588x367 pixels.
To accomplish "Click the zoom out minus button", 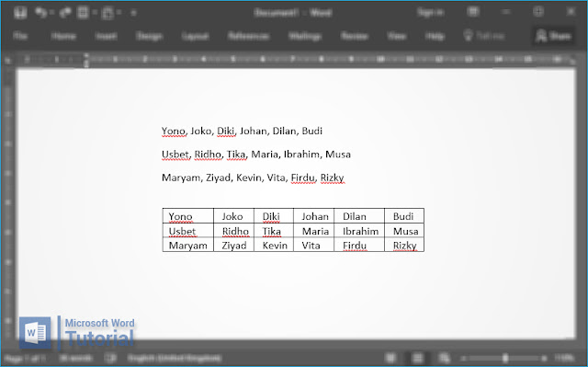I will 463,359.
